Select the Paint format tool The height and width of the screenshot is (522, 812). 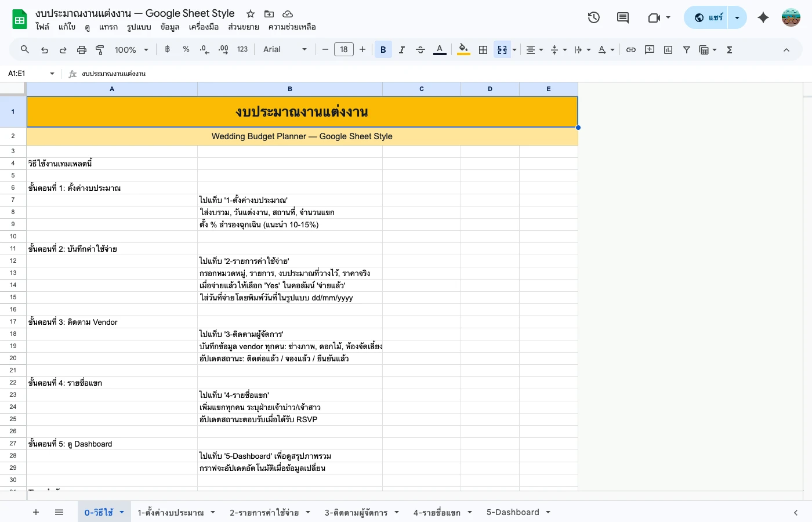(100, 49)
